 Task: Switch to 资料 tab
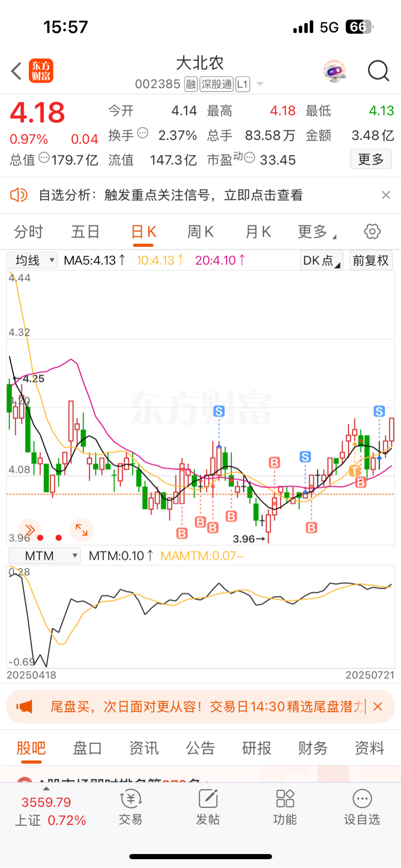click(x=369, y=748)
